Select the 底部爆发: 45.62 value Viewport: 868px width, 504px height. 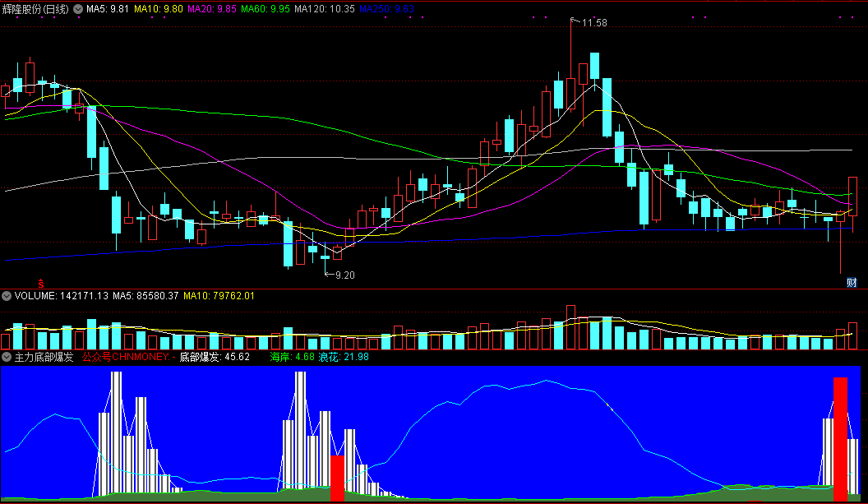(x=215, y=357)
